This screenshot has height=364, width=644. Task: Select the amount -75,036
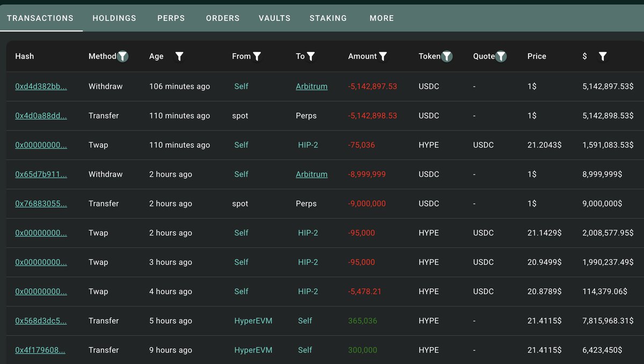[362, 145]
